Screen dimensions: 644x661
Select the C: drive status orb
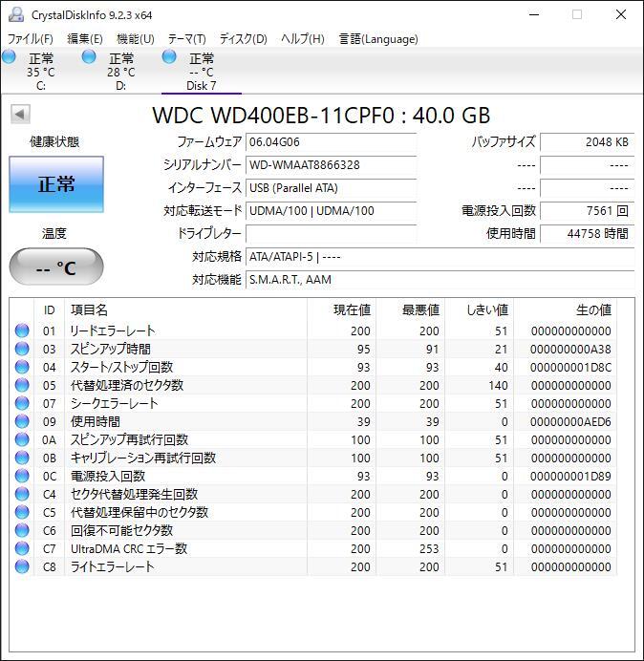tap(9, 56)
